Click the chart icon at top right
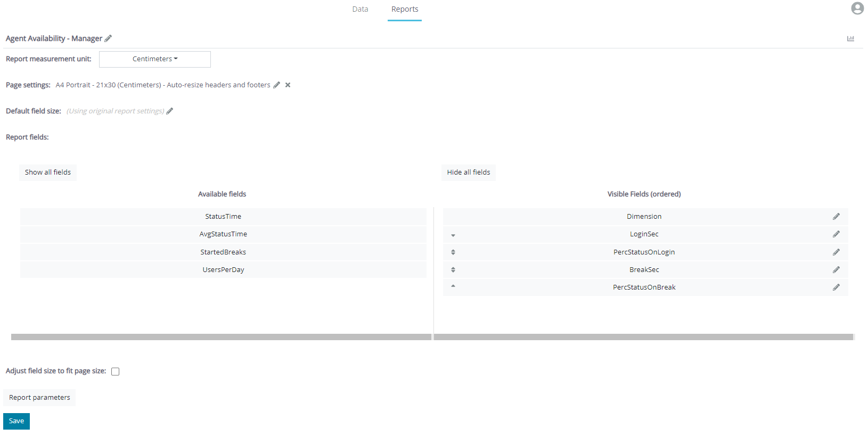 (x=850, y=38)
